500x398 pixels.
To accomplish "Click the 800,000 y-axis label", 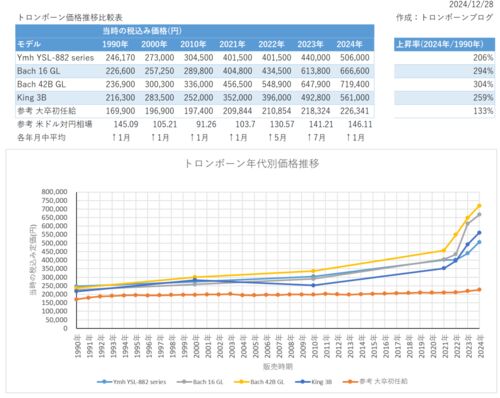I will pos(54,192).
